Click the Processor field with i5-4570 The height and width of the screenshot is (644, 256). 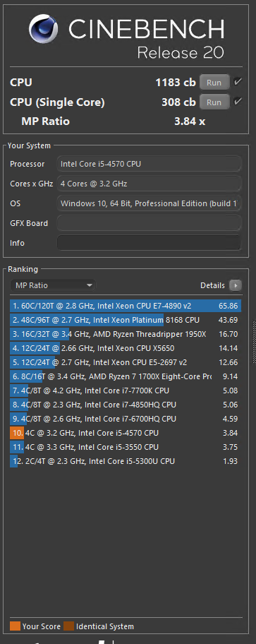pos(149,164)
